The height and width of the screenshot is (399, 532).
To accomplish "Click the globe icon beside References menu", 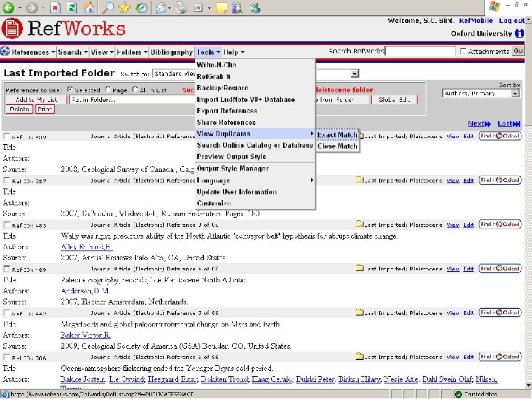I will coord(4,52).
